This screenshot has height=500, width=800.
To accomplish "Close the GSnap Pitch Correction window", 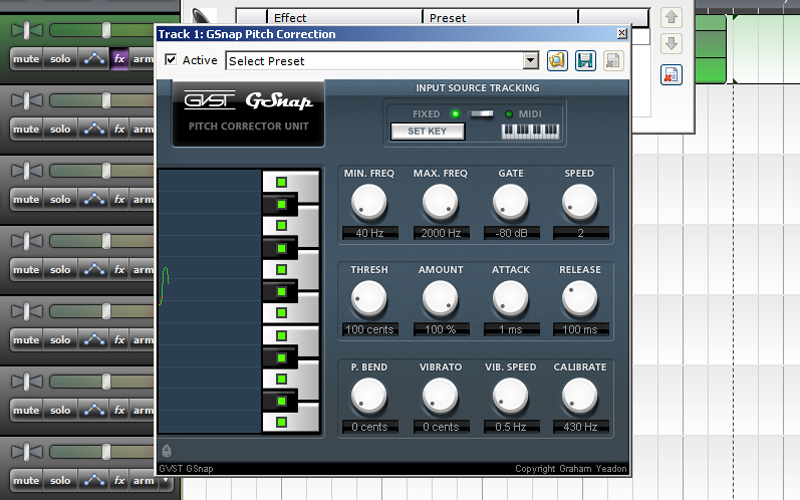I will 622,33.
